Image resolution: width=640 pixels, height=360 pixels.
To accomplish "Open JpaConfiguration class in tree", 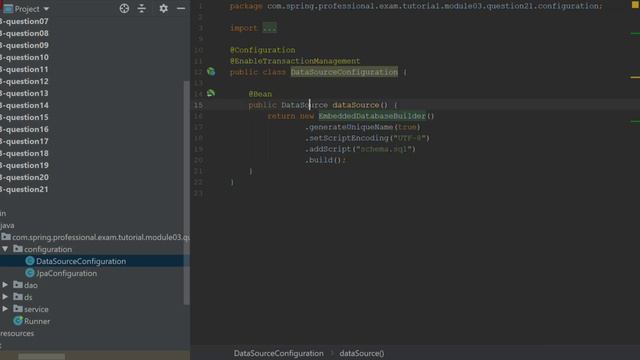I will 67,273.
